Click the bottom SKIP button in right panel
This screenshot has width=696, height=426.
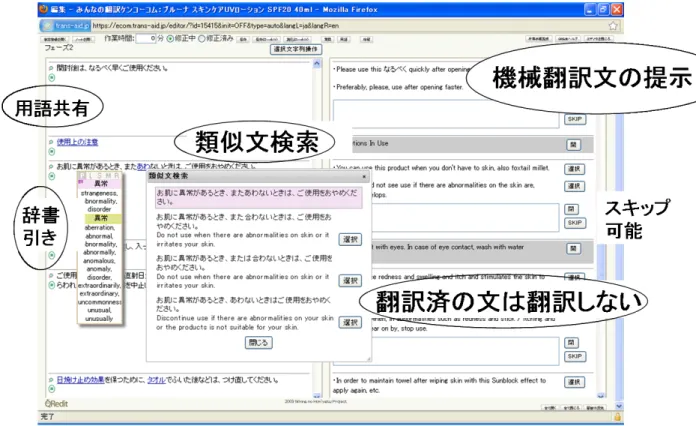[x=575, y=356]
